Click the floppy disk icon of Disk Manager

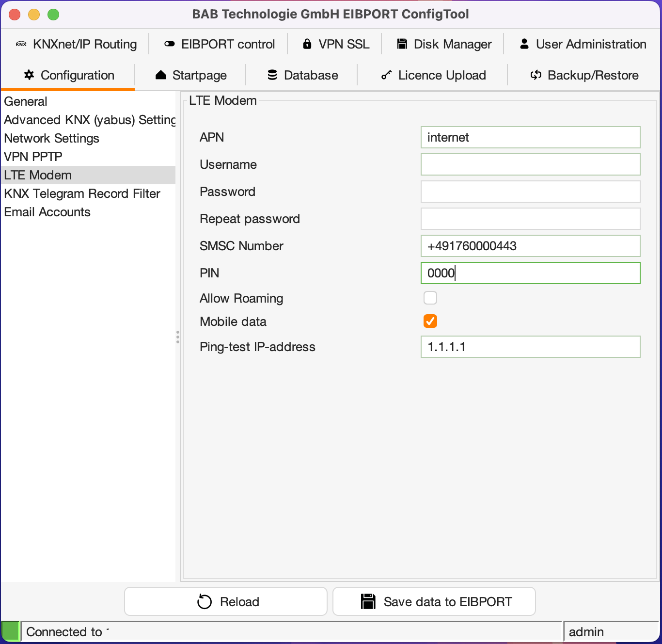pos(402,44)
